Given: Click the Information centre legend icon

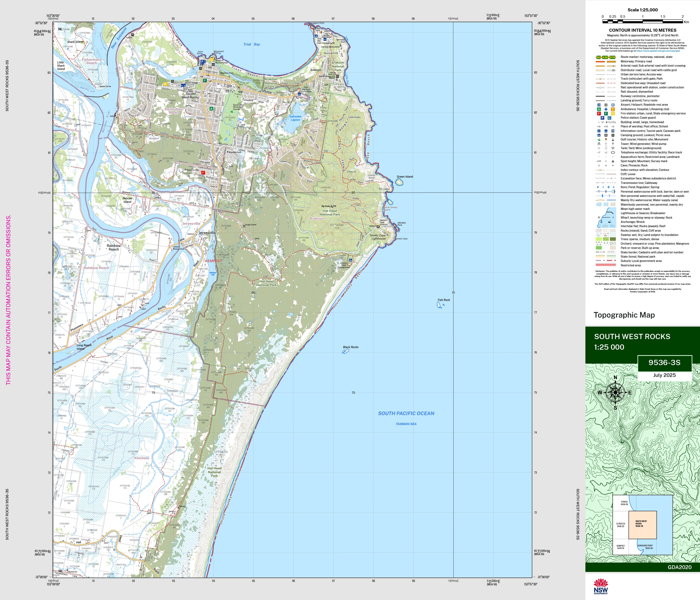Looking at the screenshot, I should click(599, 131).
